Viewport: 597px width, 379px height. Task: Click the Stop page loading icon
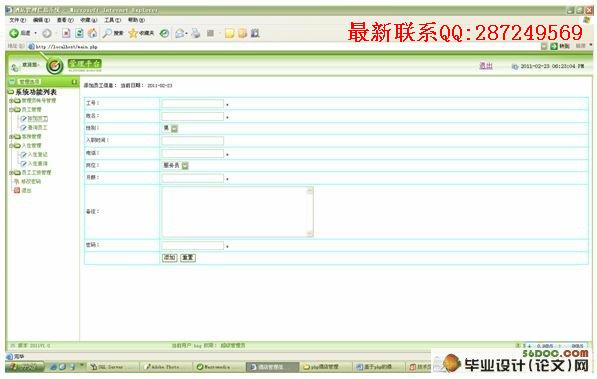pos(66,34)
